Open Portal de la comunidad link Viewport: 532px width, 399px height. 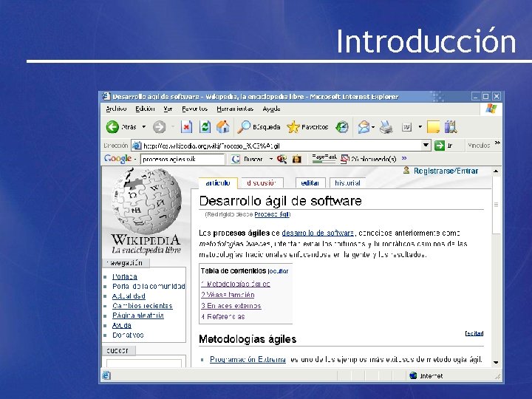point(149,287)
